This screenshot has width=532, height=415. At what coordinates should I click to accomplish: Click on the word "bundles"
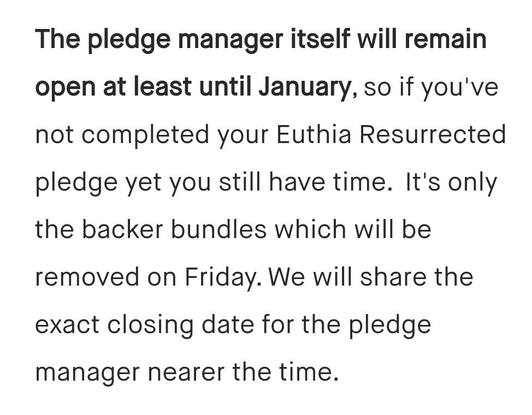click(x=218, y=229)
